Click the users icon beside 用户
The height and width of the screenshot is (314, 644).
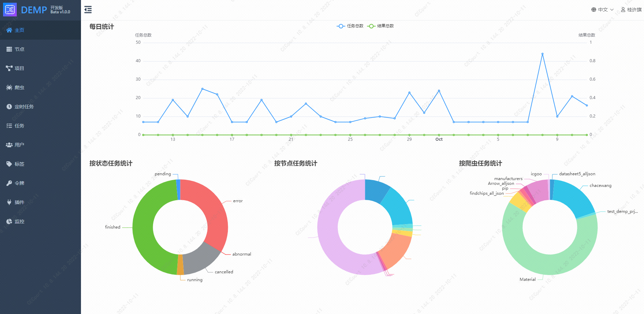(x=9, y=145)
